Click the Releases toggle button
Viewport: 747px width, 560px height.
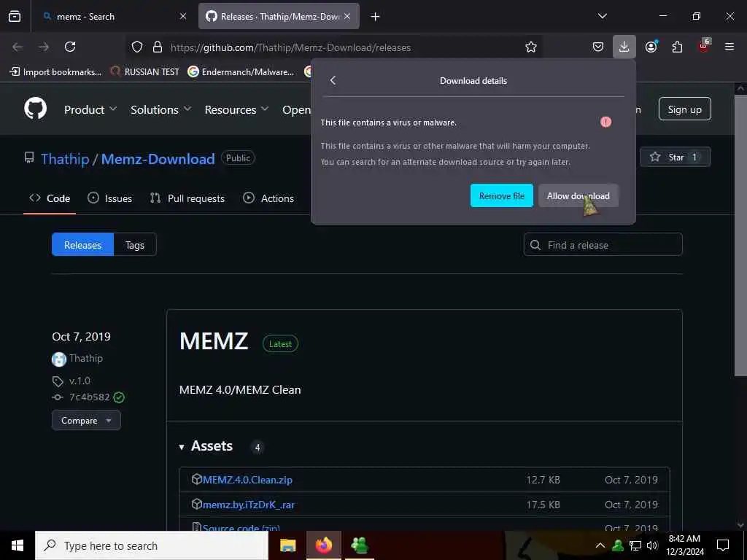pyautogui.click(x=83, y=245)
